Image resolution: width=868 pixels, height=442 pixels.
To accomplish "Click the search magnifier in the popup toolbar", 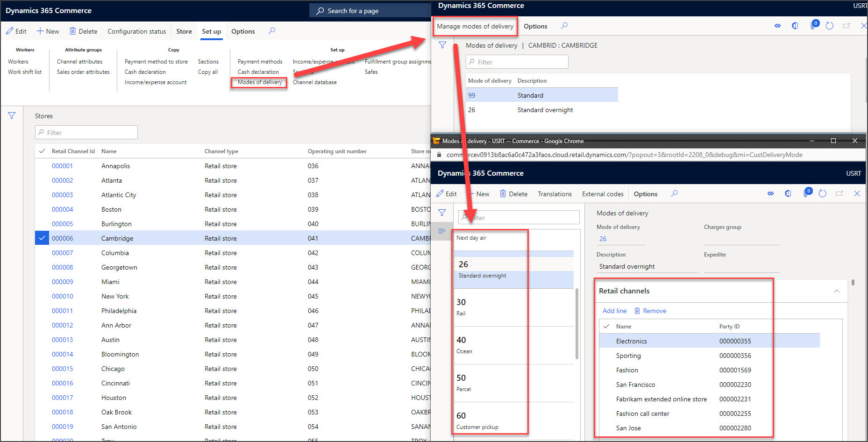I will click(x=675, y=193).
